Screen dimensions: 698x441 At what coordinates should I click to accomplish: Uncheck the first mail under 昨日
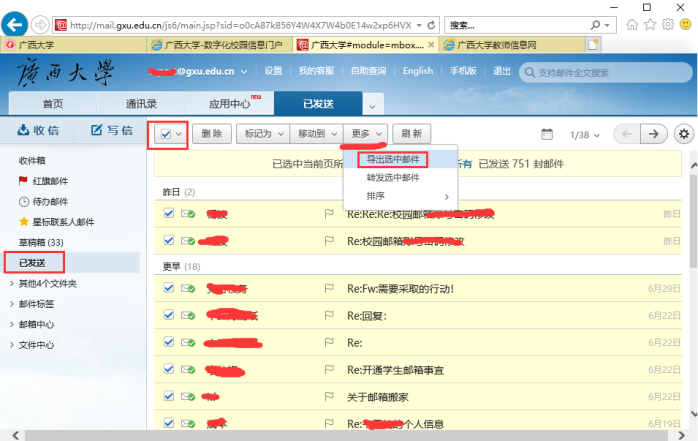[169, 214]
